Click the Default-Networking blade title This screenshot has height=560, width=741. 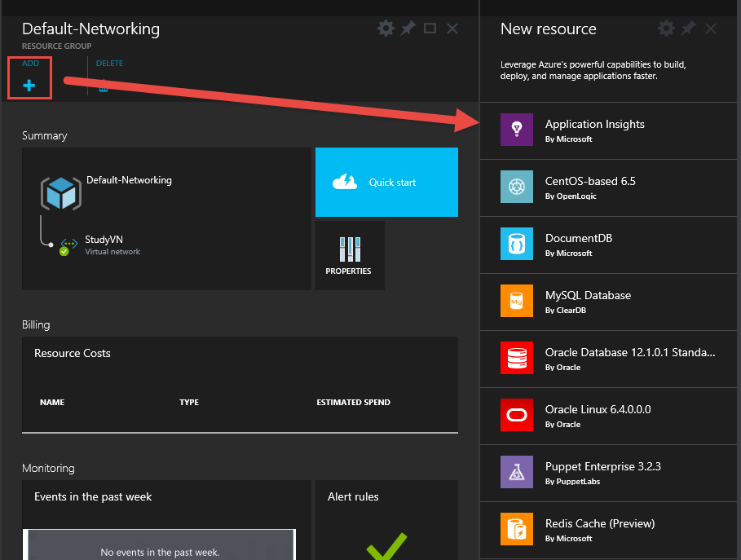click(x=90, y=29)
